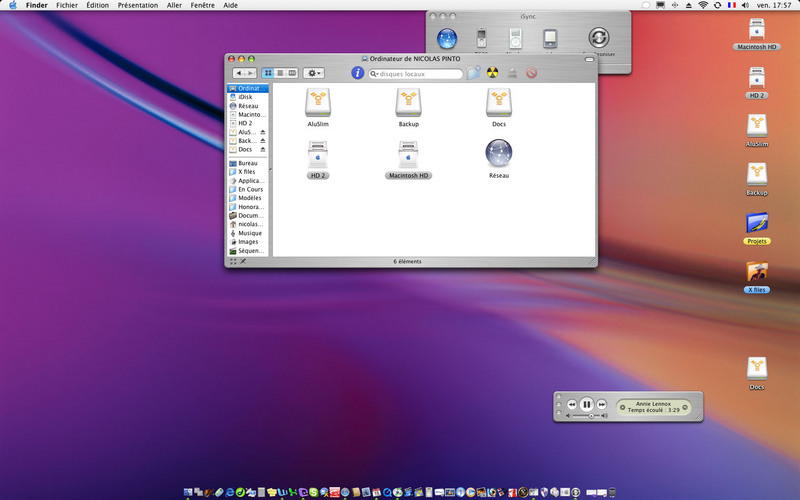Select HD 2 in the sidebar
Screen dimensions: 800x500
coord(247,123)
